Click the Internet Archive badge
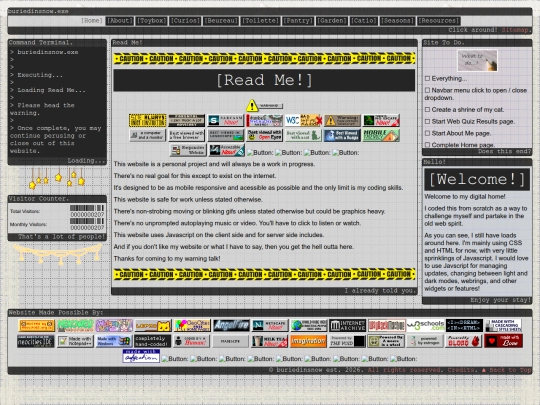Image resolution: width=540 pixels, height=405 pixels. point(347,325)
